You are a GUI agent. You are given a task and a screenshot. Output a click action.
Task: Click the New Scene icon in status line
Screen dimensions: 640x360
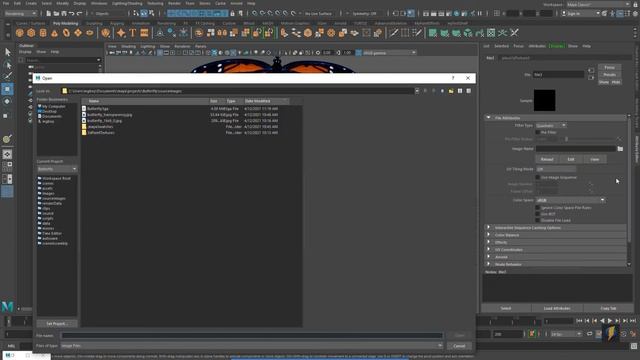click(49, 13)
